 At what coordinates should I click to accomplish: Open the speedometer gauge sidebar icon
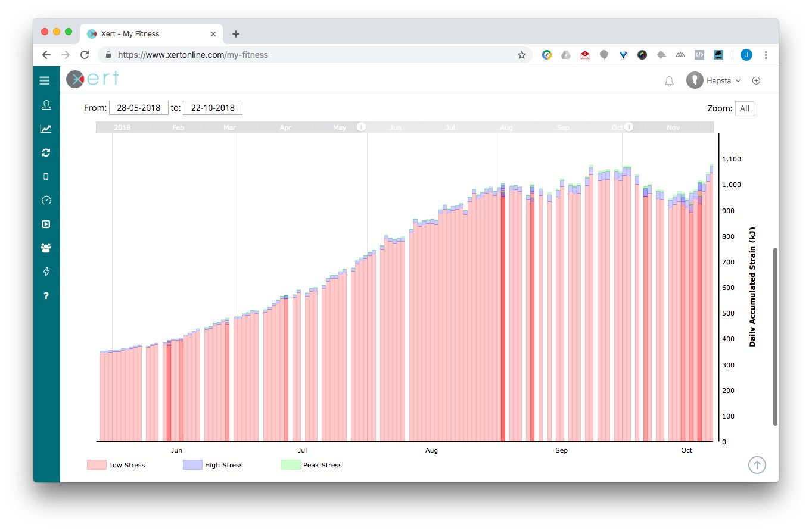pos(46,200)
